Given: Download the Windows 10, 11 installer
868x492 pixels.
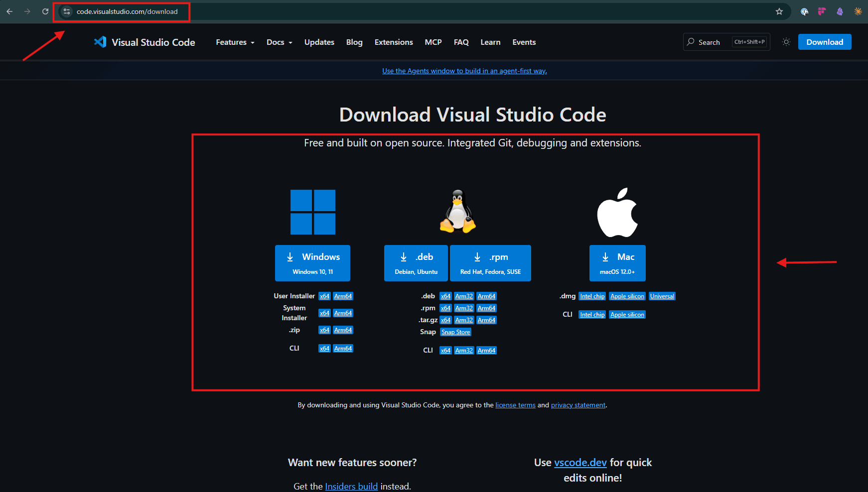Looking at the screenshot, I should coord(312,263).
